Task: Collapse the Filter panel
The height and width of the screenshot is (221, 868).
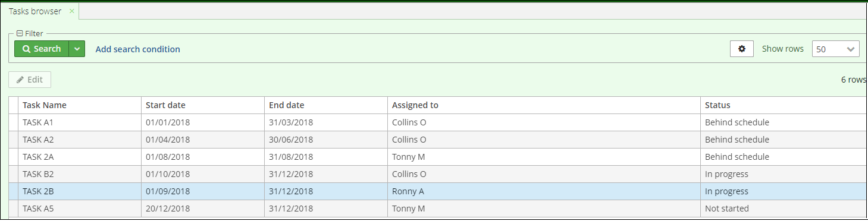Action: pos(20,34)
